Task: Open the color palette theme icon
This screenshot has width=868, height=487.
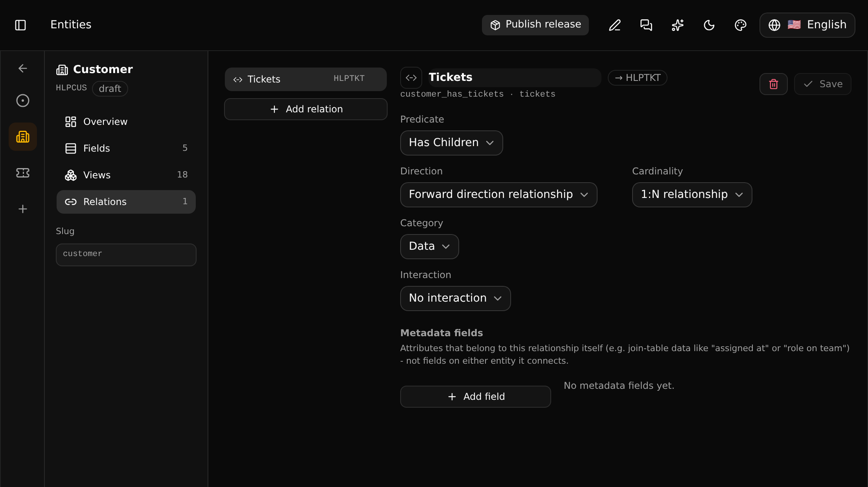Action: (741, 25)
